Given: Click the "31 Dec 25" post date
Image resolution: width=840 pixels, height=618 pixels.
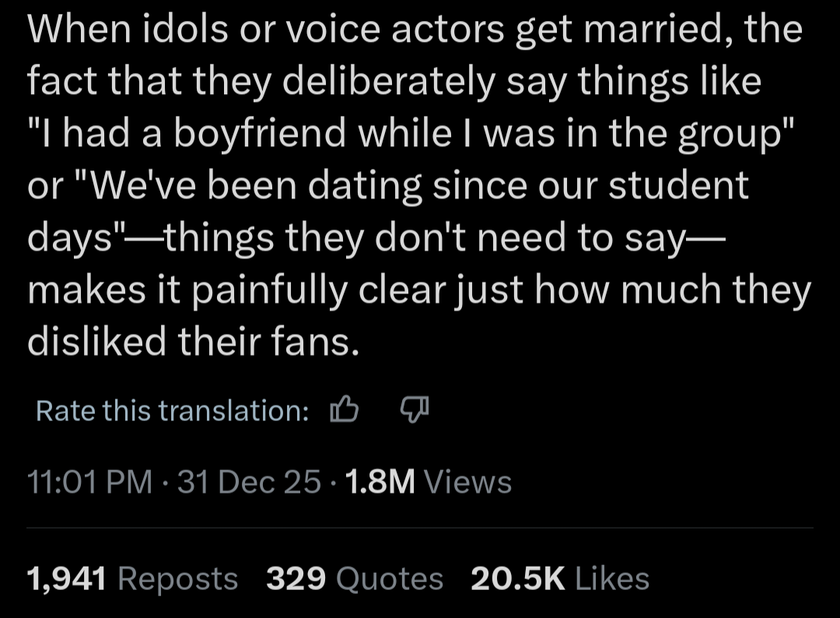Looking at the screenshot, I should click(x=249, y=483).
